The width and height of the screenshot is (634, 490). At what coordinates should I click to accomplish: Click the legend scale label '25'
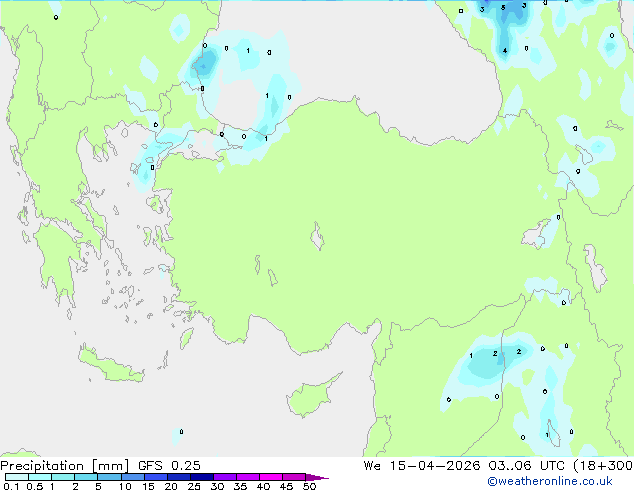[194, 486]
